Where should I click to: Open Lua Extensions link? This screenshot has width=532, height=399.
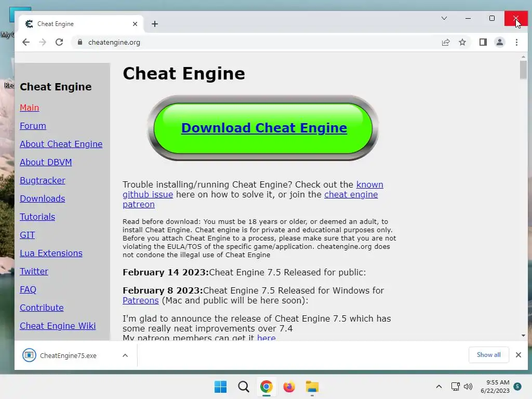[51, 253]
